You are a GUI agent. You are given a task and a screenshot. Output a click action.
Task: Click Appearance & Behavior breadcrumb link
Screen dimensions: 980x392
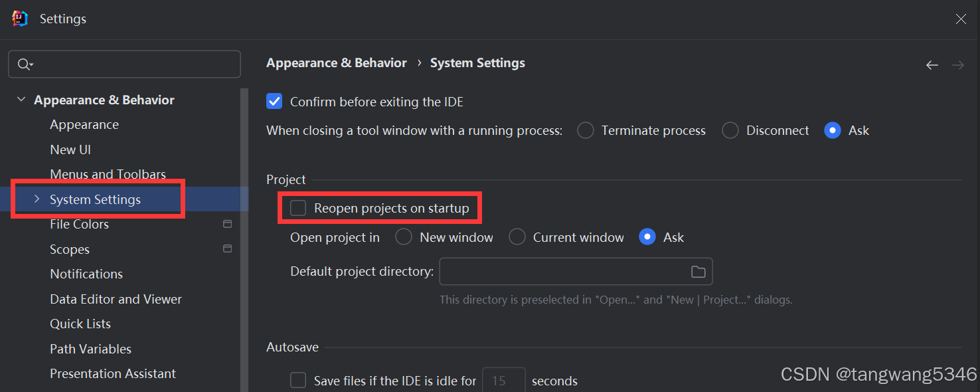click(x=337, y=63)
